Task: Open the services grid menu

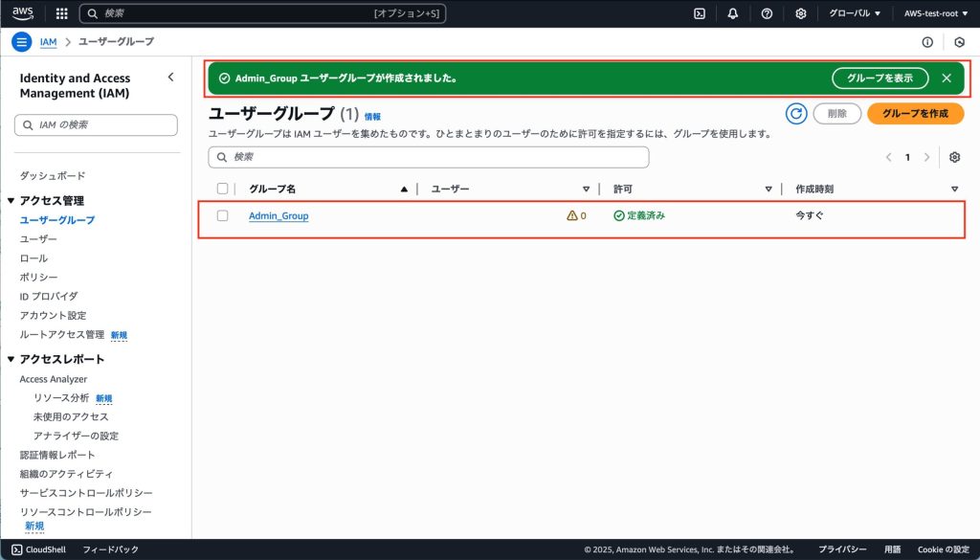Action: click(x=62, y=13)
